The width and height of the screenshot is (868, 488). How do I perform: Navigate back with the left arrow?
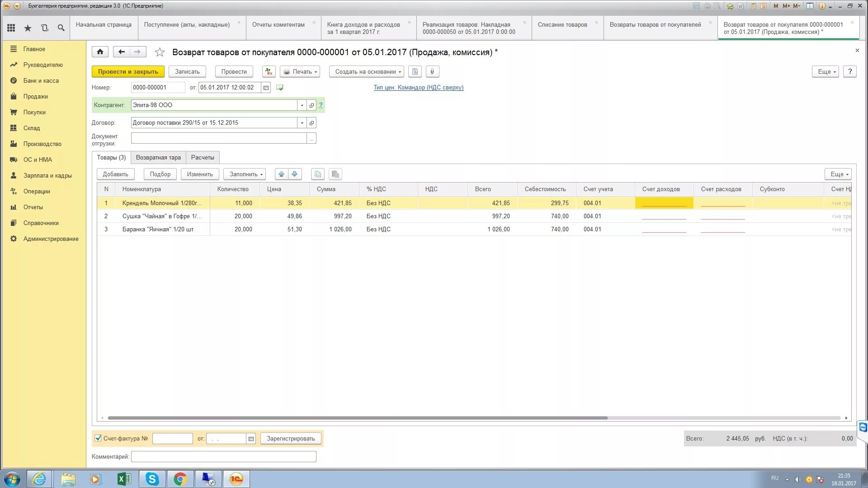(121, 52)
